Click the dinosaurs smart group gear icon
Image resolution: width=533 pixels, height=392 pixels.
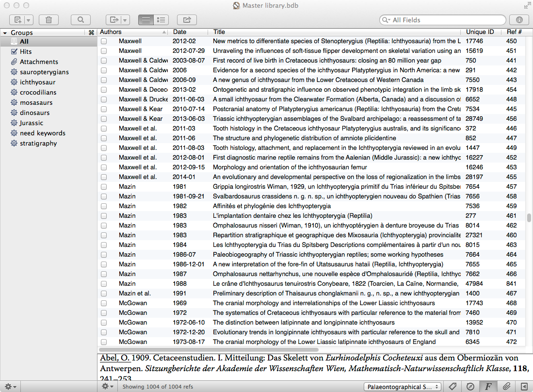[x=14, y=113]
